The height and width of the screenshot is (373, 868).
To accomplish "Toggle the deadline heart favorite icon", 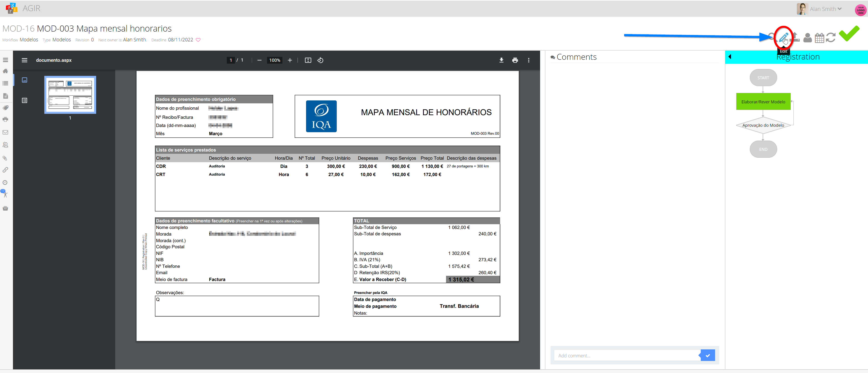I will pyautogui.click(x=198, y=40).
